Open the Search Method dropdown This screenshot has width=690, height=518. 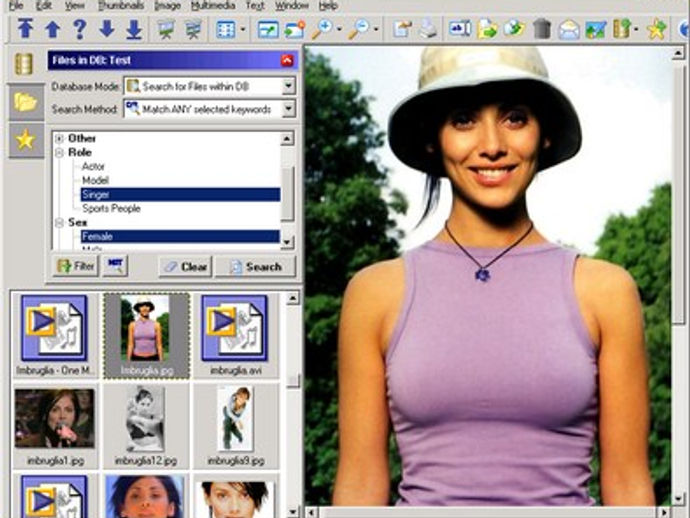click(288, 109)
